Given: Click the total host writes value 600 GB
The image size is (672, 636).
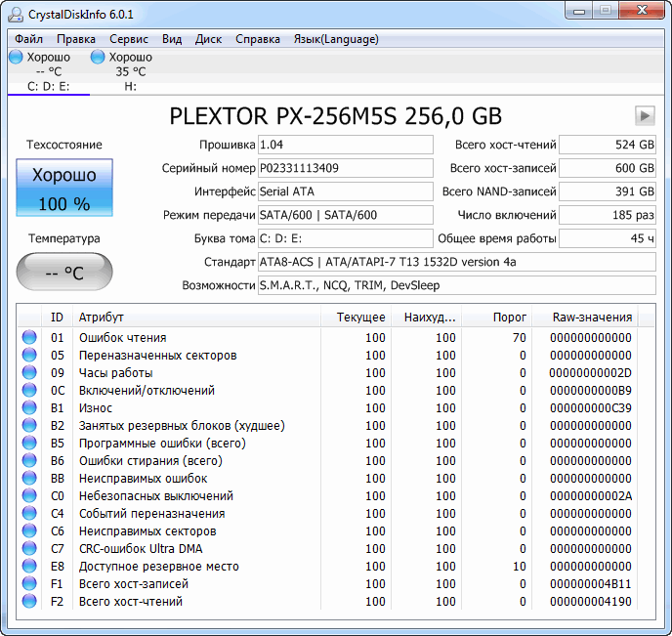Looking at the screenshot, I should [x=608, y=168].
